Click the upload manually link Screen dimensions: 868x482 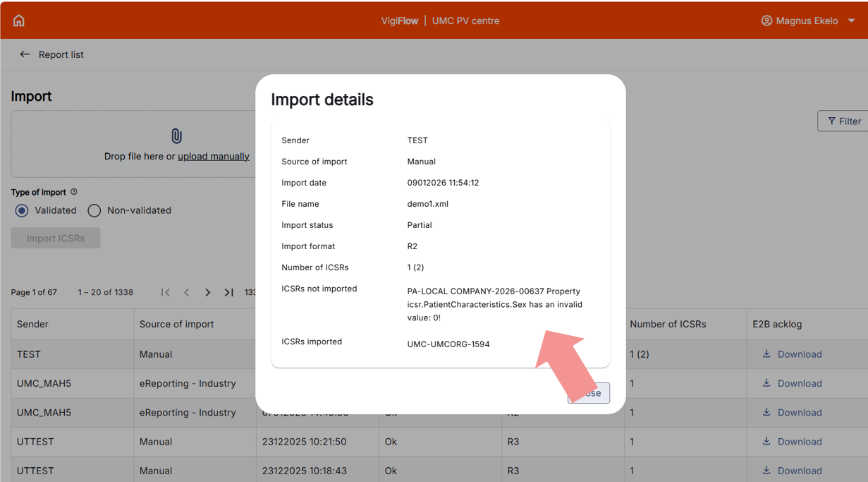(213, 156)
